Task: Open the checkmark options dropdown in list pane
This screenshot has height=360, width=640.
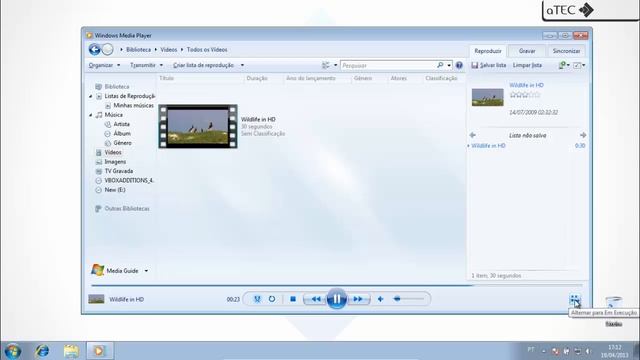Action: tap(579, 65)
